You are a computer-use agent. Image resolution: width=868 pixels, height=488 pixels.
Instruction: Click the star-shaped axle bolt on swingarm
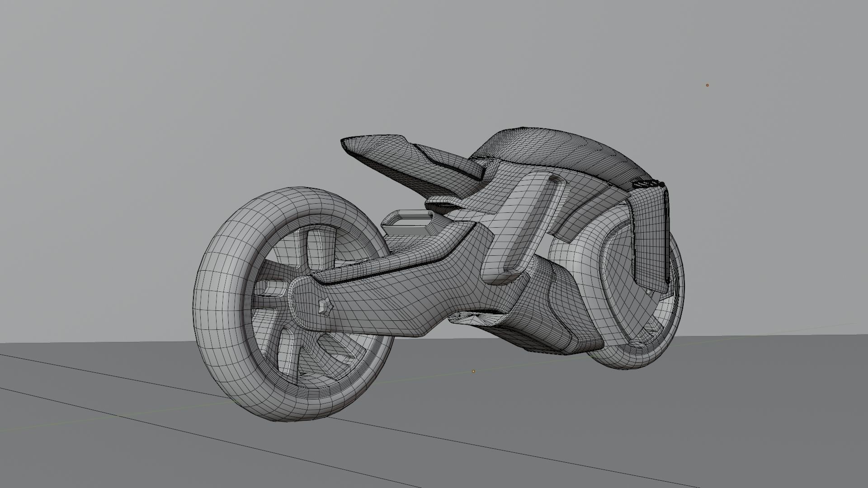(325, 308)
